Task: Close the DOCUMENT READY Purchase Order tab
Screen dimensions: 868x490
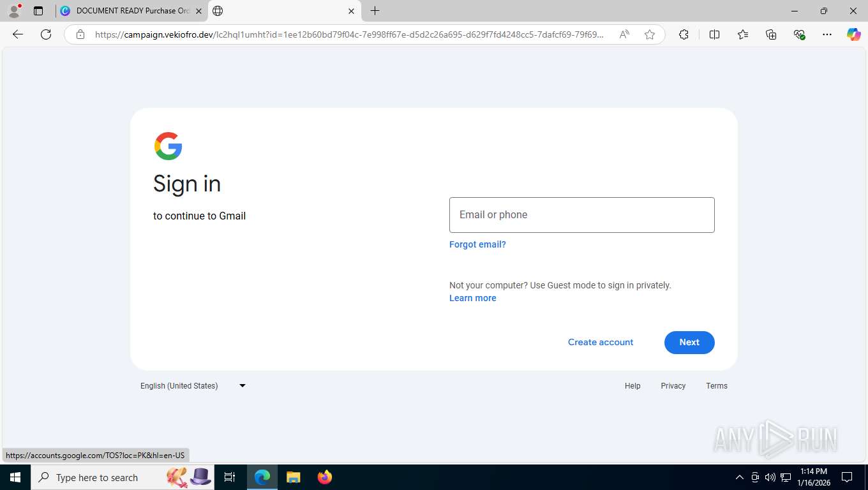Action: pyautogui.click(x=198, y=11)
